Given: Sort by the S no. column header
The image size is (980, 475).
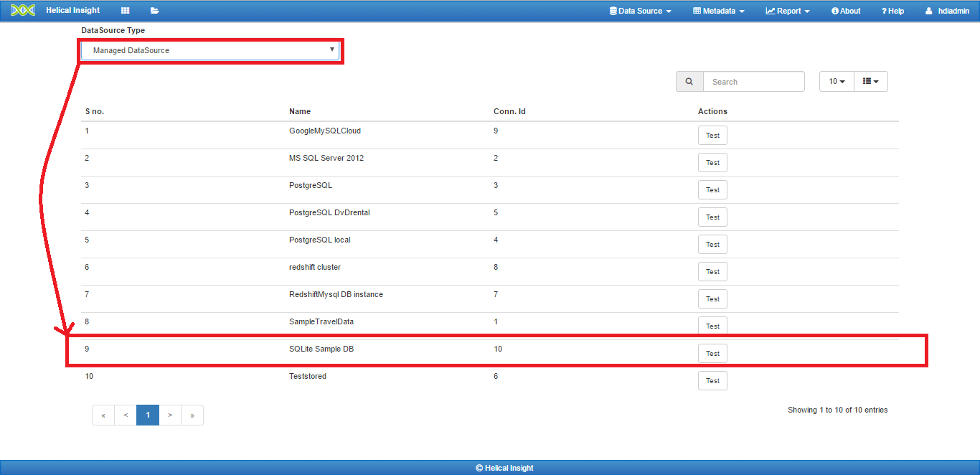Looking at the screenshot, I should click(x=95, y=111).
